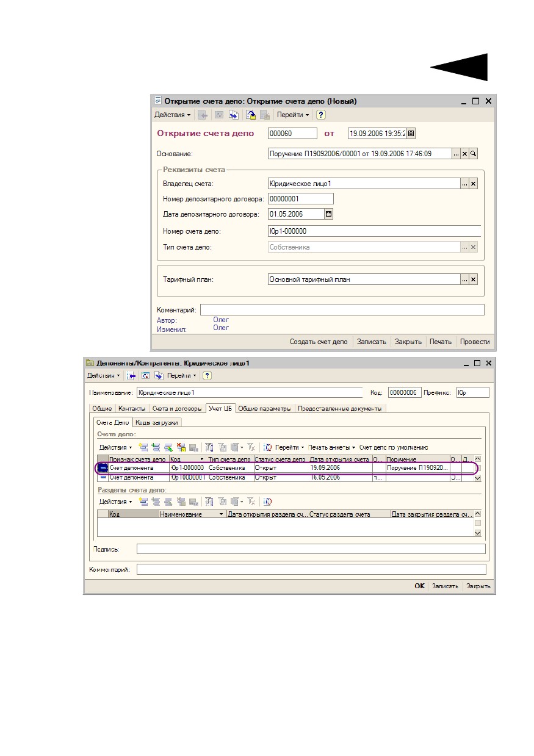534x756 pixels.
Task: Click calendar icon beside 19.09.2006 19:35 date
Action: pos(411,134)
